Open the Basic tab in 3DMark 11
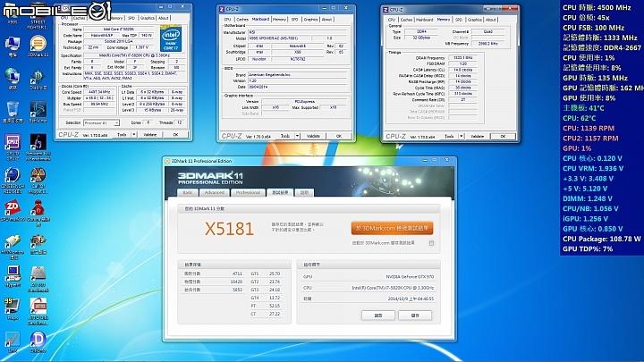 tap(188, 192)
